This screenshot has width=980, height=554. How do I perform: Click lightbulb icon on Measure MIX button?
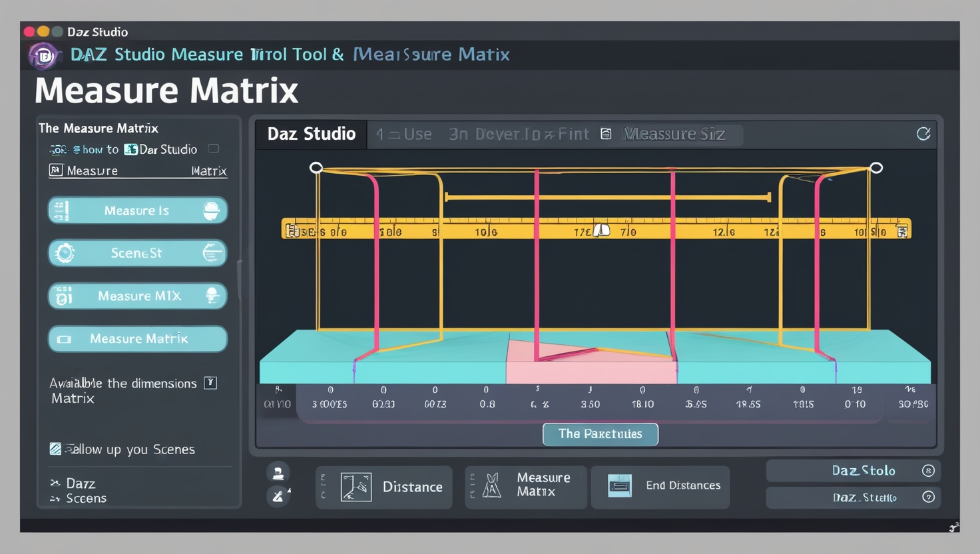[212, 296]
